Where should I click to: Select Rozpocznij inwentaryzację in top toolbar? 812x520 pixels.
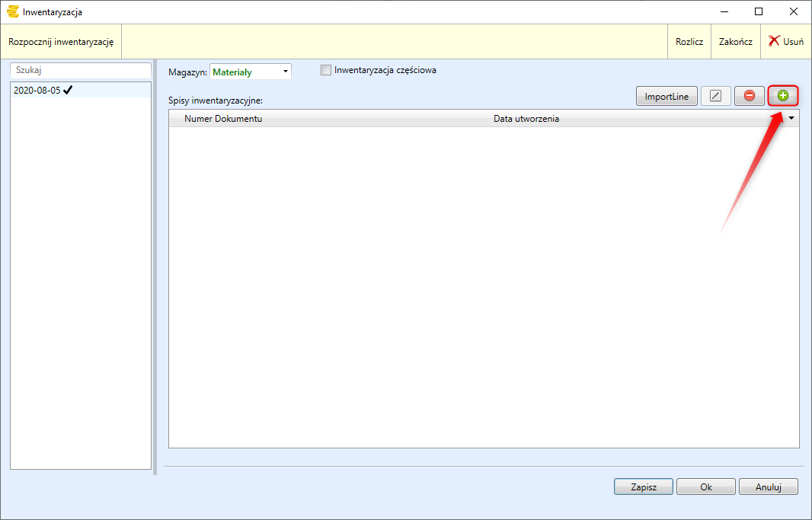[x=61, y=42]
